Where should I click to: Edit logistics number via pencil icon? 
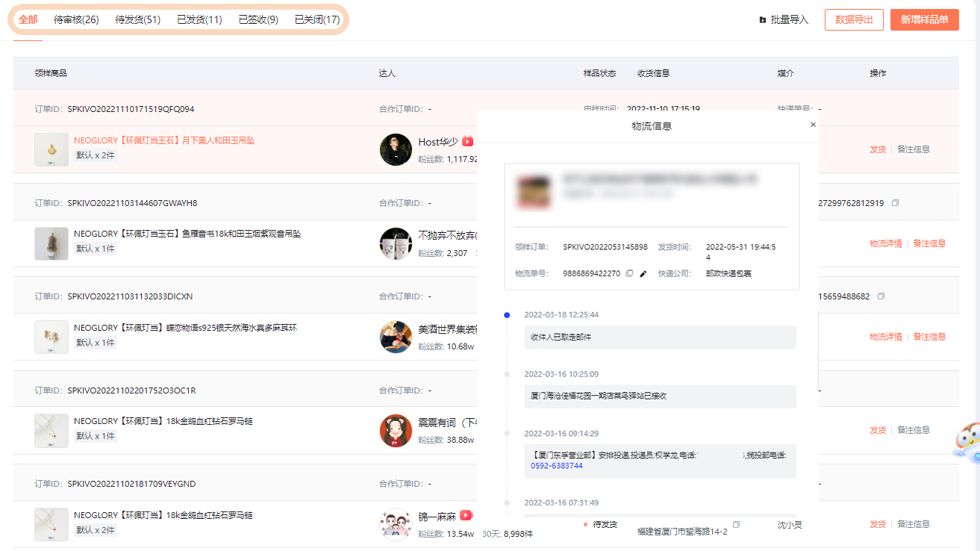[643, 274]
